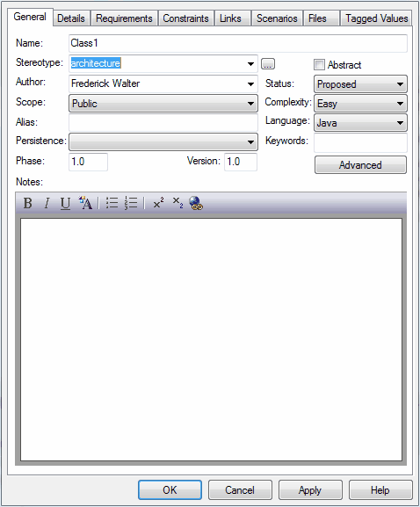420x507 pixels.
Task: Open the Persistence dropdown
Action: (x=163, y=142)
